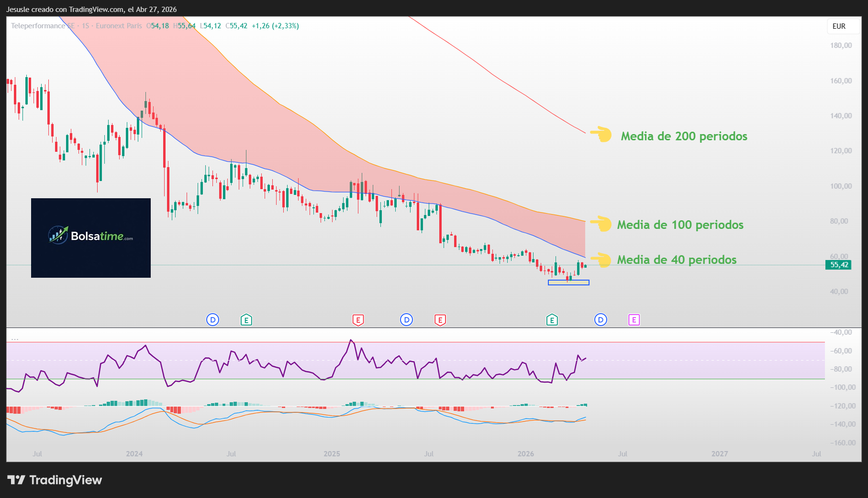Select the blue rectangle drawing on the chart
The image size is (868, 498).
click(x=568, y=283)
